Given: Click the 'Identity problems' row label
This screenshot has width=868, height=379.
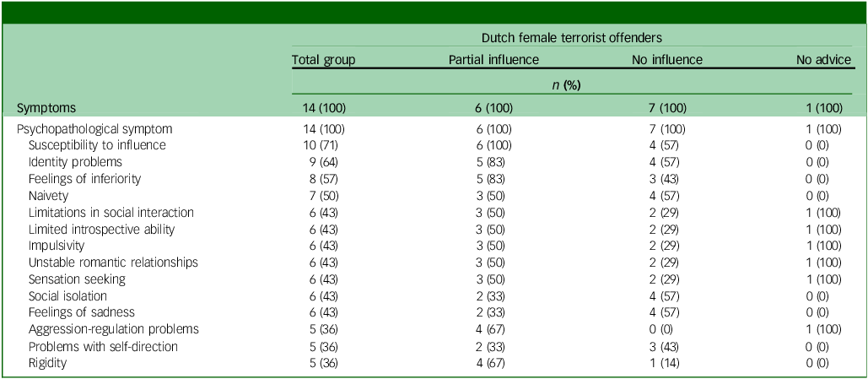Looking at the screenshot, I should [x=75, y=161].
